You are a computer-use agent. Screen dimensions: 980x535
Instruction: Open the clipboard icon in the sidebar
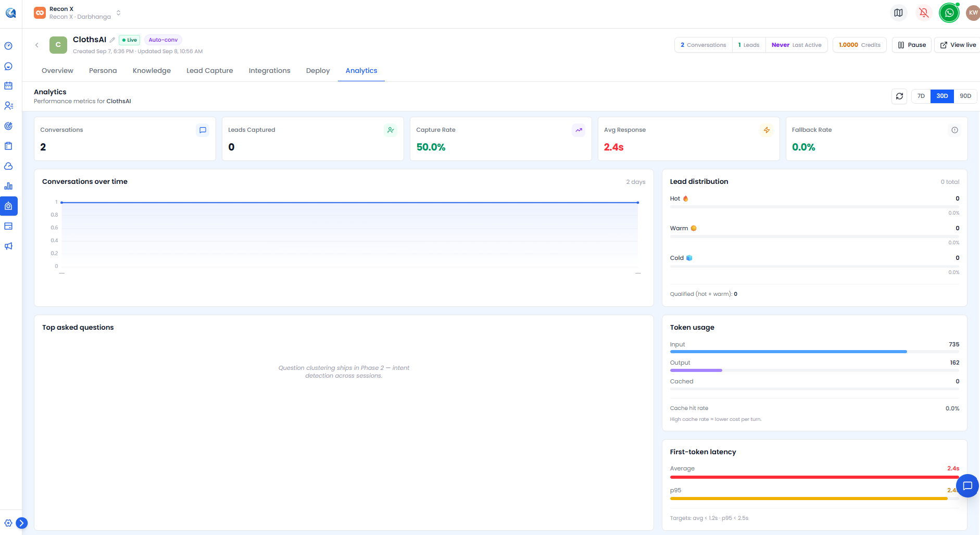coord(8,146)
